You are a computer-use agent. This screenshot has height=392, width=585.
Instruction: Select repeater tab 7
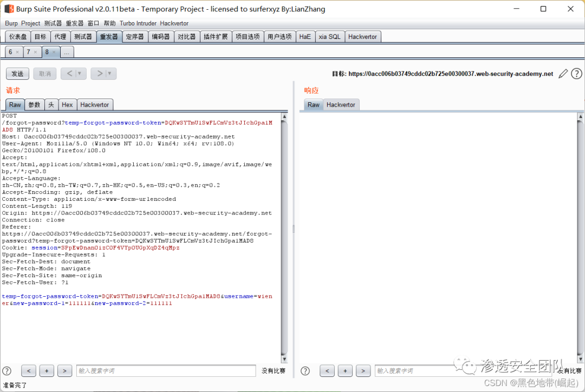pos(28,52)
